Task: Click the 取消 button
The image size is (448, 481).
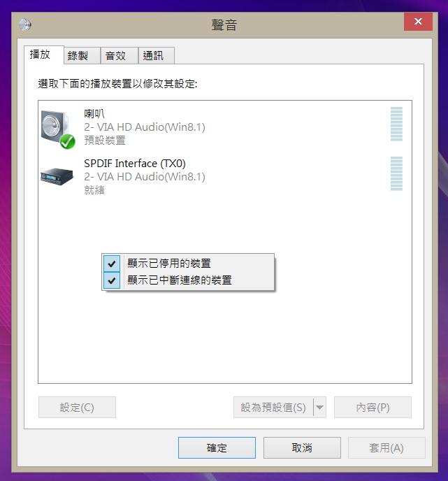Action: tap(302, 448)
